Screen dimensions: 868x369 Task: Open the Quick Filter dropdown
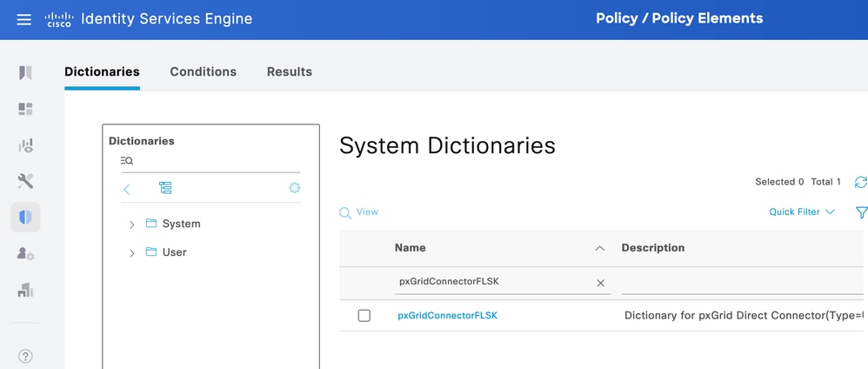pyautogui.click(x=802, y=211)
